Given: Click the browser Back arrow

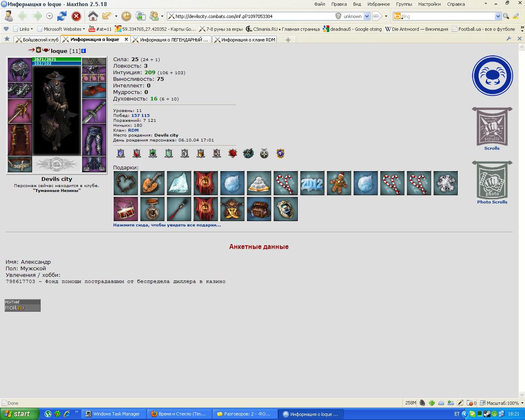Looking at the screenshot, I should pyautogui.click(x=22, y=16).
